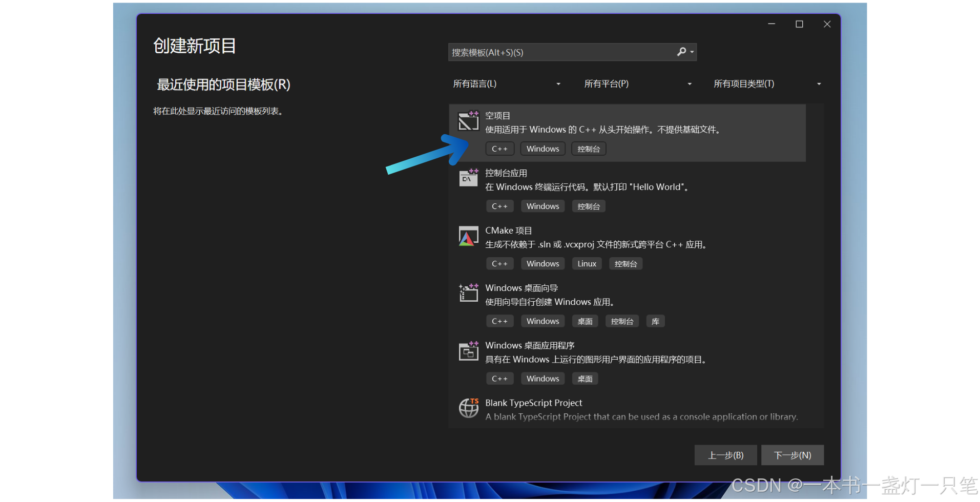The height and width of the screenshot is (502, 980).
Task: Click the Hello World description of 控制台应用
Action: click(x=588, y=187)
